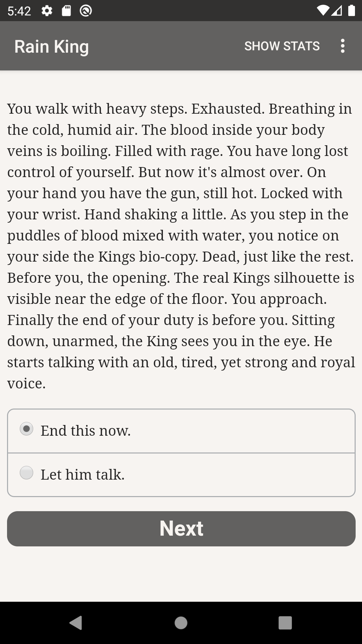Click the Next button
This screenshot has width=362, height=644.
(x=181, y=529)
